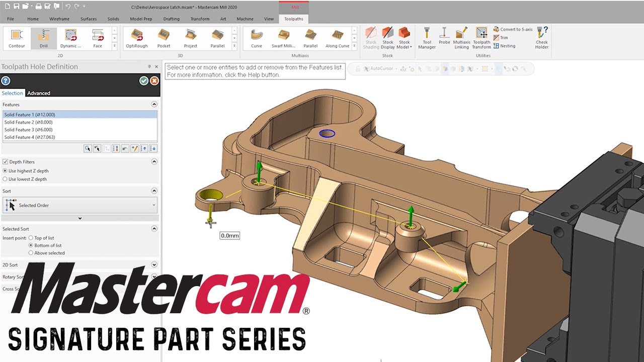
Task: Cancel hole definition with red X
Action: 154,81
